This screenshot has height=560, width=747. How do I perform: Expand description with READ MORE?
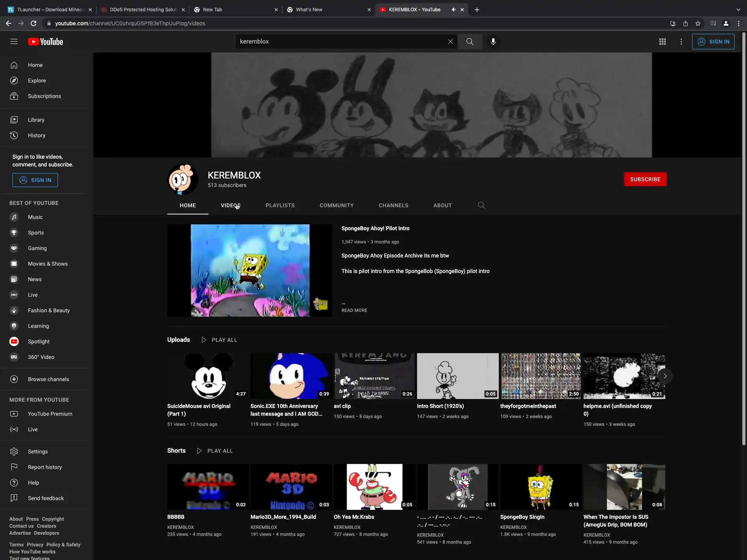coord(354,310)
